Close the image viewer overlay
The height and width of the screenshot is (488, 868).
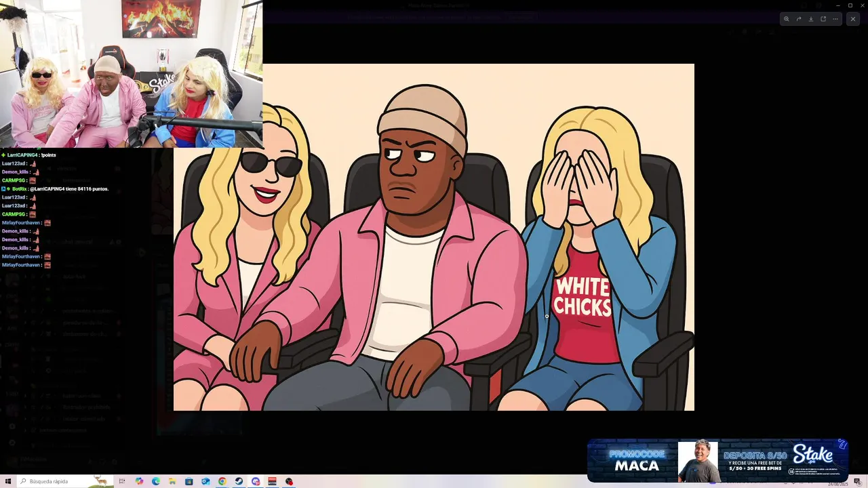click(x=853, y=19)
